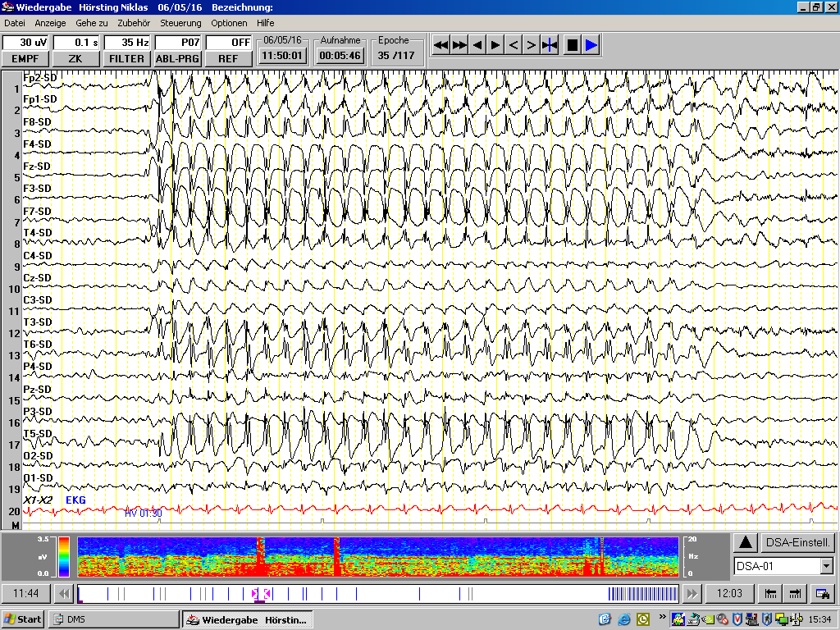The width and height of the screenshot is (840, 630).
Task: Jump to recording start via left tick-arrow icon
Action: (771, 593)
